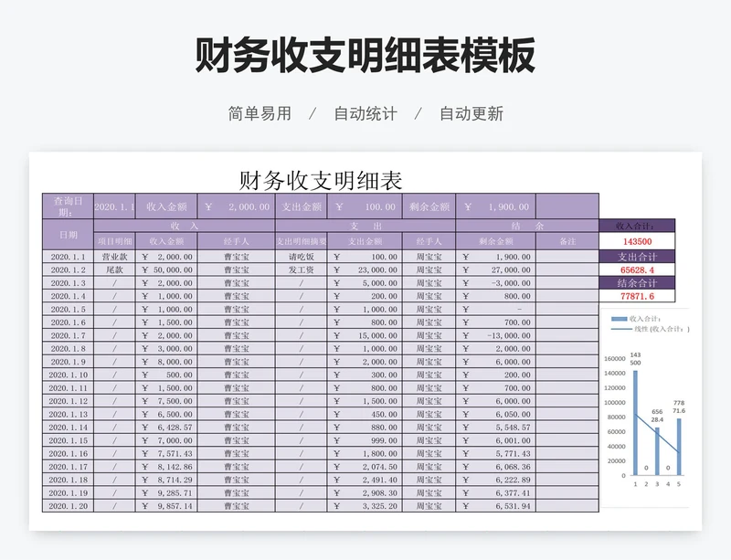The height and width of the screenshot is (560, 731).
Task: Click negative balance -3,000.00
Action: pyautogui.click(x=496, y=283)
